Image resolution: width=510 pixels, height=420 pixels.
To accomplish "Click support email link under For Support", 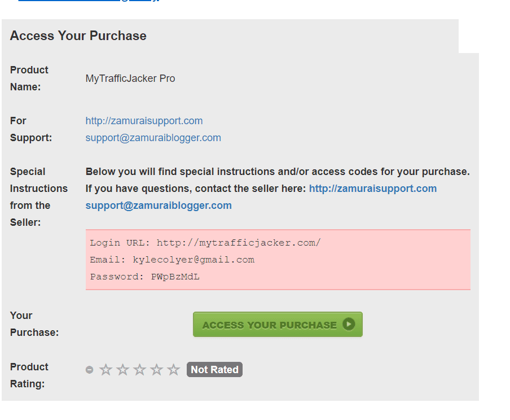I will 153,138.
